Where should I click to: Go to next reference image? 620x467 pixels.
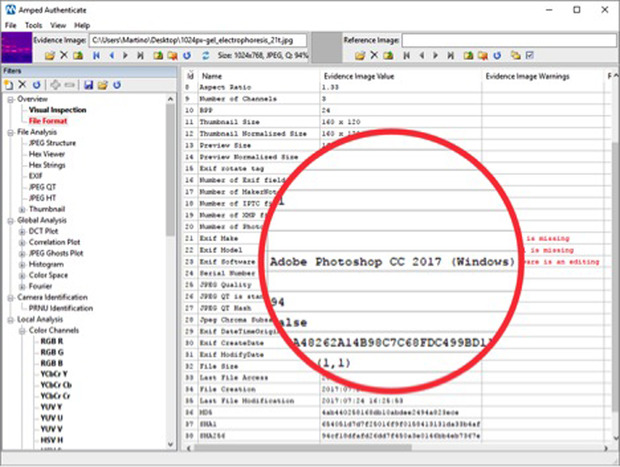tap(435, 55)
